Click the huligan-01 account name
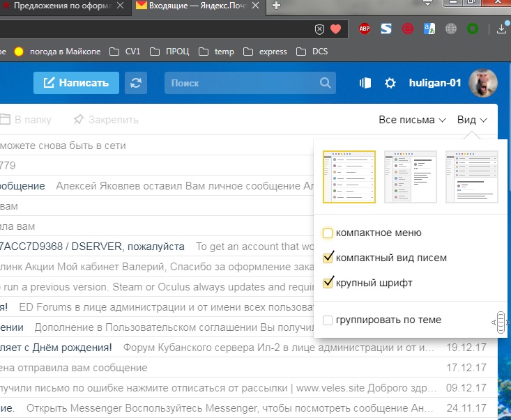The width and height of the screenshot is (511, 420). coord(435,83)
